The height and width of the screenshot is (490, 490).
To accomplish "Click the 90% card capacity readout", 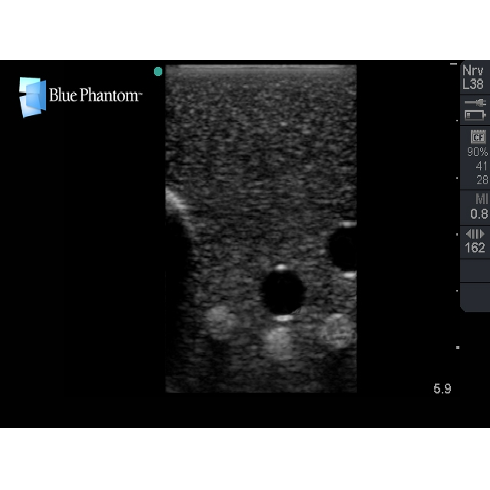I will [x=477, y=152].
